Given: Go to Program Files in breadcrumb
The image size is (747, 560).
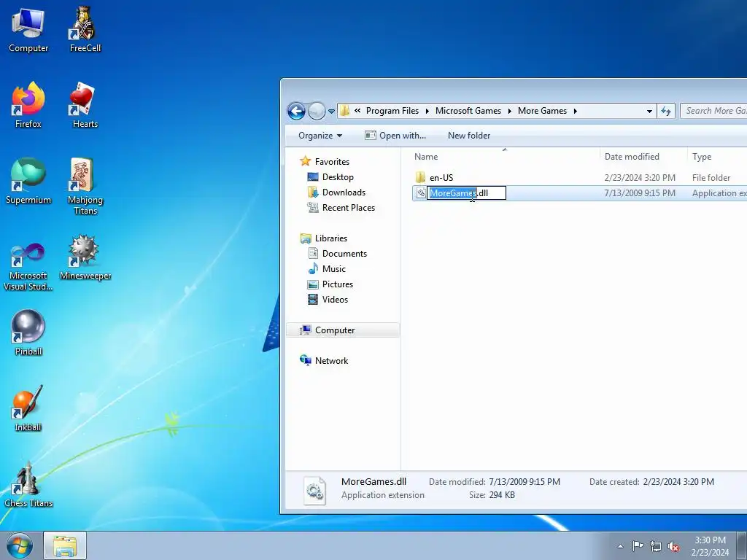Looking at the screenshot, I should coord(392,111).
